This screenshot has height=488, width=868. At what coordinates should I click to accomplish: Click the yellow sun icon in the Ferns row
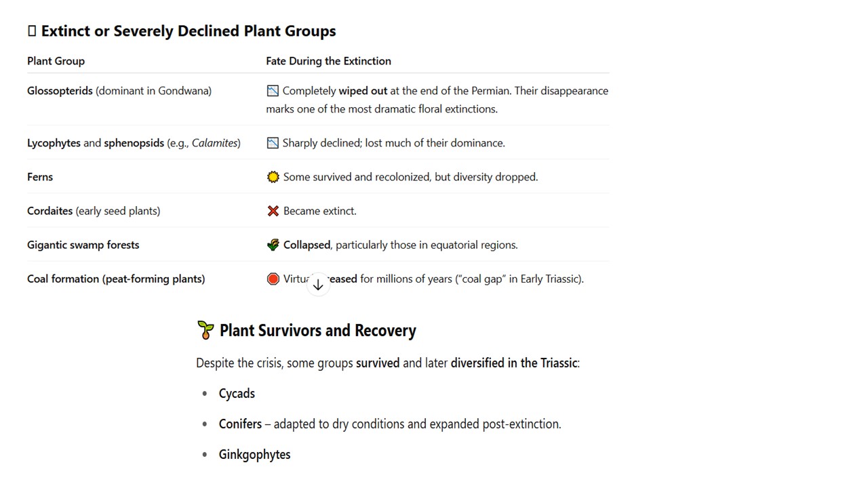pos(273,177)
